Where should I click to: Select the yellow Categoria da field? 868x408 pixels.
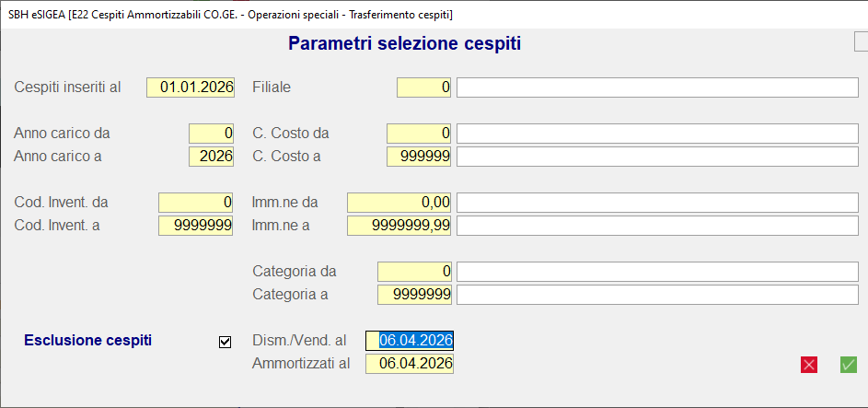pos(414,272)
